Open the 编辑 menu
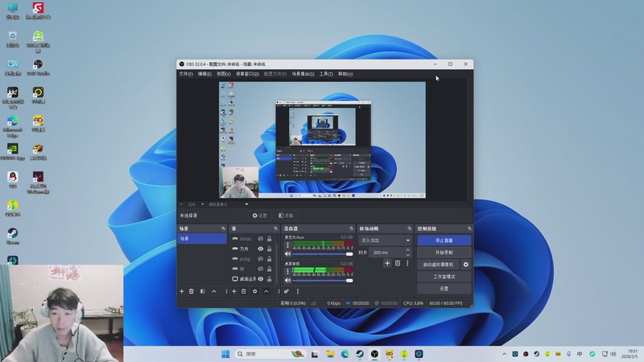The width and height of the screenshot is (644, 362). coord(204,74)
